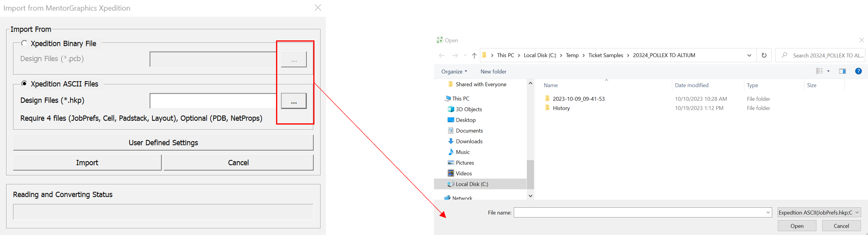
Task: Open the address bar path history dropdown
Action: [749, 56]
